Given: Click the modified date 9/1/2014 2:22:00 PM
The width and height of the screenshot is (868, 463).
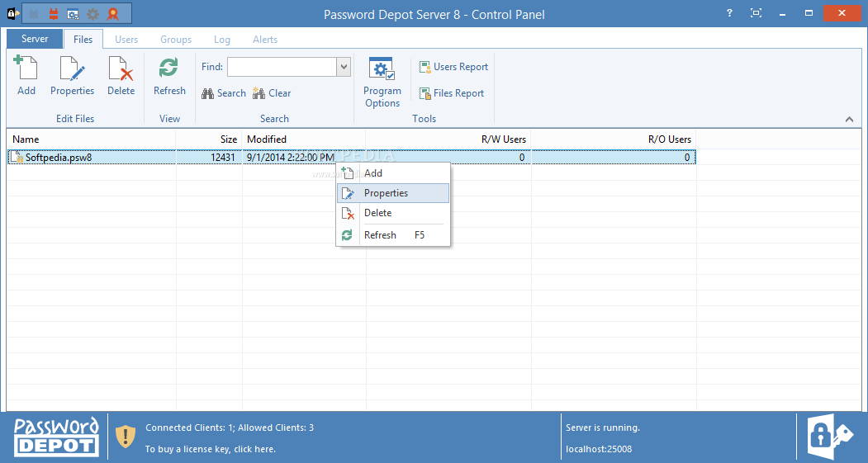Looking at the screenshot, I should (x=291, y=158).
